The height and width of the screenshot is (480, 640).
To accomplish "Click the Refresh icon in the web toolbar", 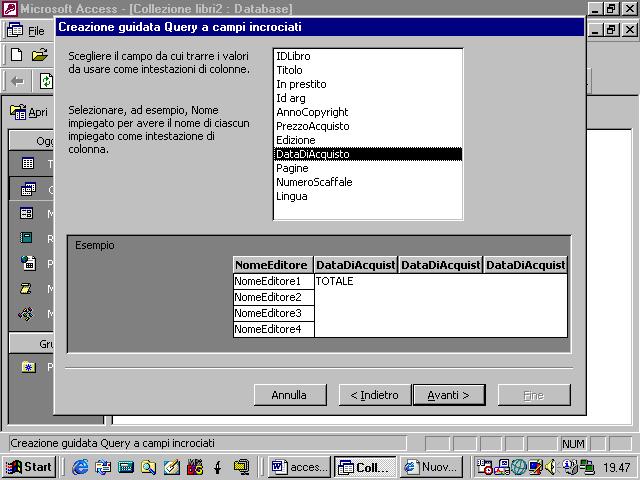I will [x=46, y=81].
